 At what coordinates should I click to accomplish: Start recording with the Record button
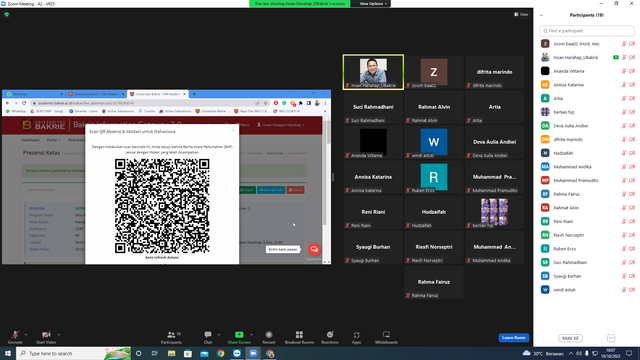(x=269, y=337)
